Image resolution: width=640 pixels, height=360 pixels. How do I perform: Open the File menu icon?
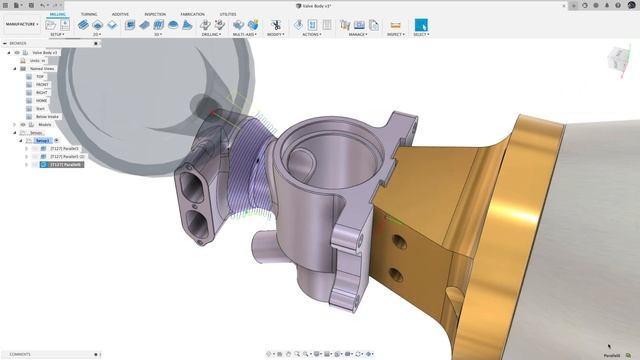tap(17, 5)
